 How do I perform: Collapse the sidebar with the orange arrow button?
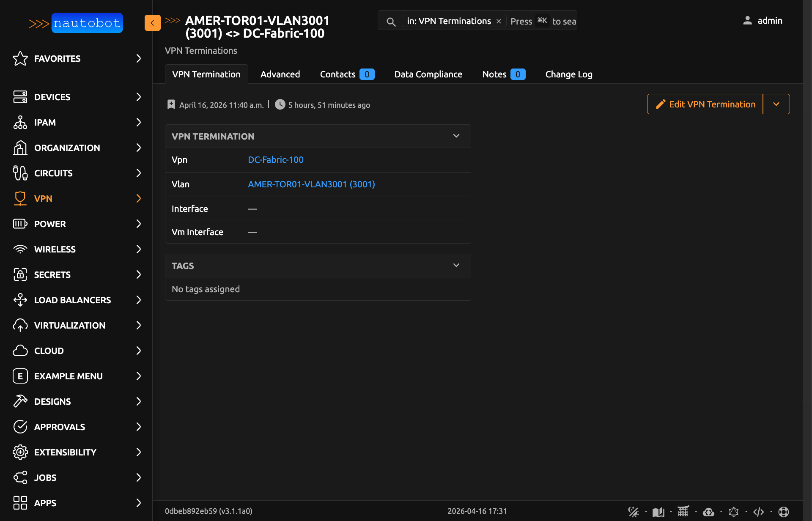coord(152,23)
